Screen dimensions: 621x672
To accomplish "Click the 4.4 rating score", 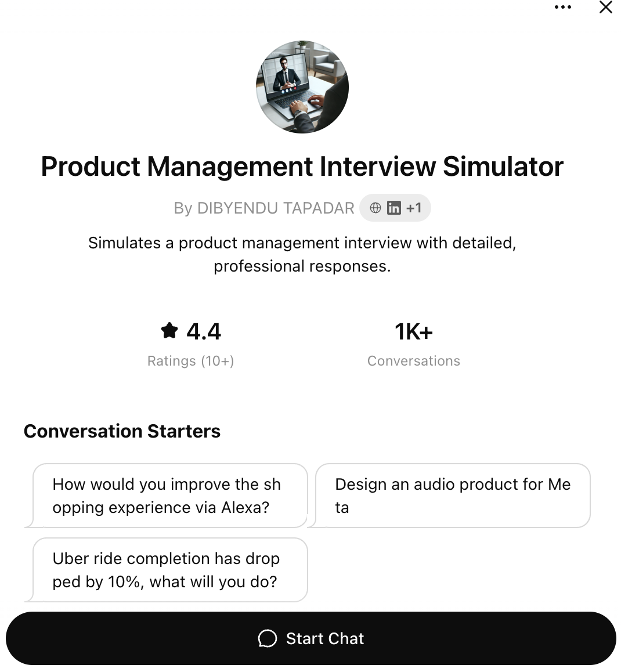I will tap(204, 332).
